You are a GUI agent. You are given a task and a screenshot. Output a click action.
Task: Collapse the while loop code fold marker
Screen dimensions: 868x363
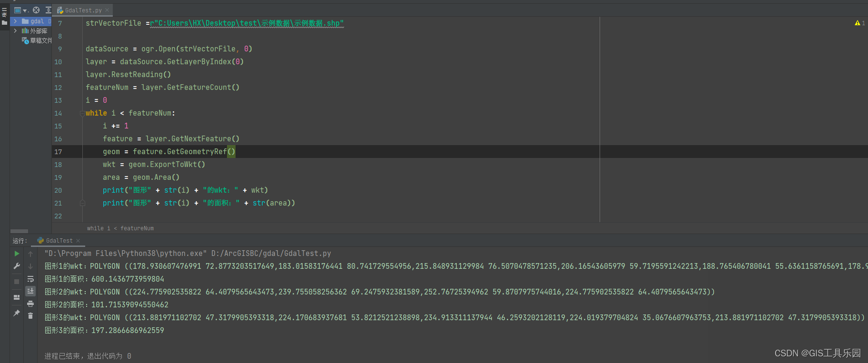[x=82, y=113]
